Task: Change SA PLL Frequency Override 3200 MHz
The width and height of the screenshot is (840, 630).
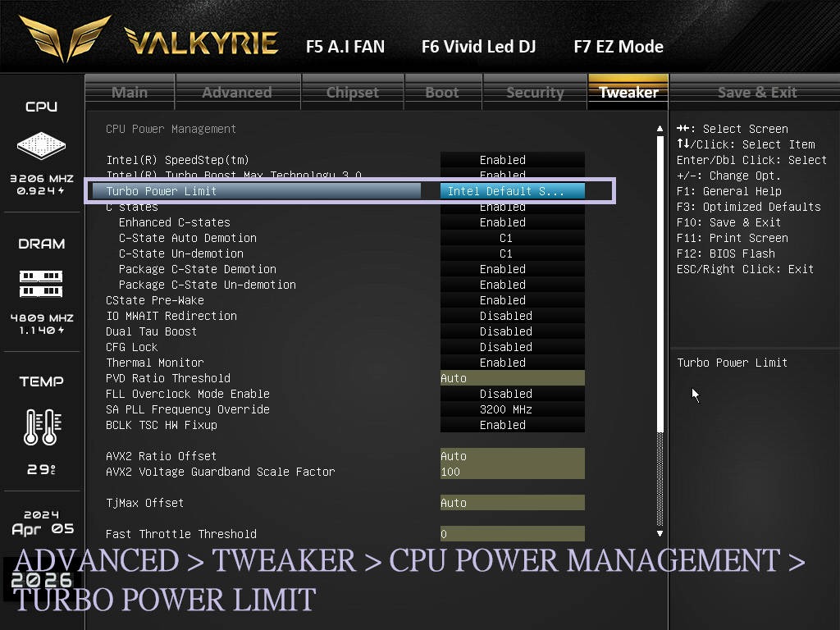Action: click(512, 409)
